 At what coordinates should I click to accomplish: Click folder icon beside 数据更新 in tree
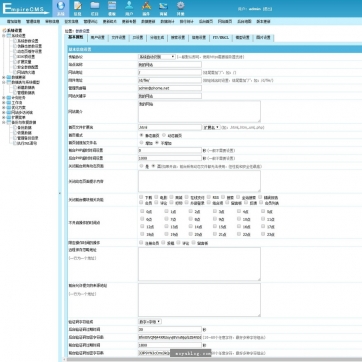click(x=9, y=77)
